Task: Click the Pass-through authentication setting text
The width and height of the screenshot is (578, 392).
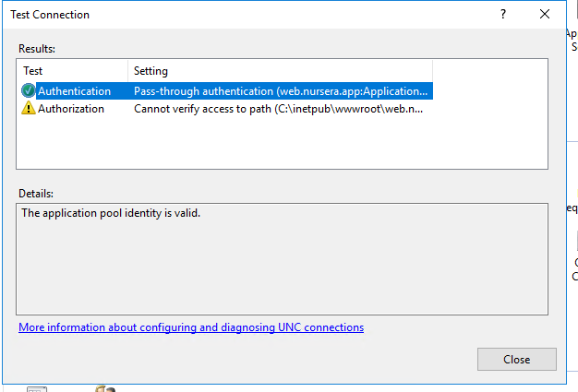Action: tap(281, 91)
